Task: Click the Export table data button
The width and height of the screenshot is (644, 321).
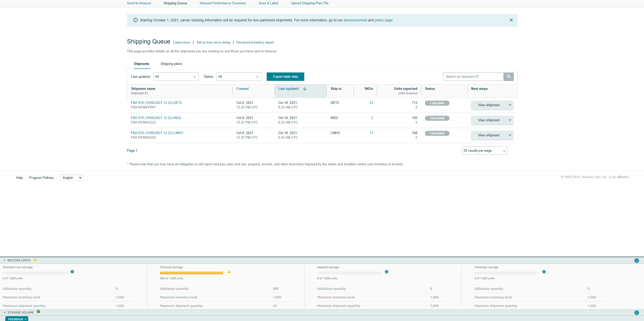Action: coord(285,77)
